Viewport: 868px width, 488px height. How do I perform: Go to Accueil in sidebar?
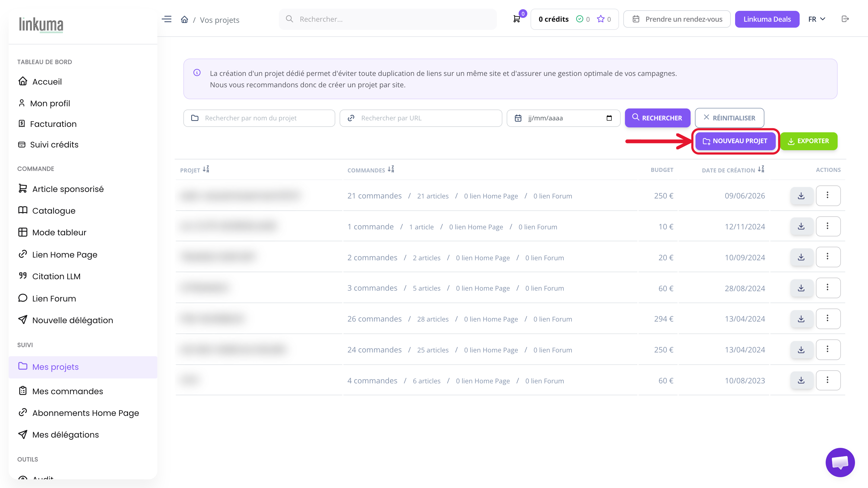[x=83, y=82]
